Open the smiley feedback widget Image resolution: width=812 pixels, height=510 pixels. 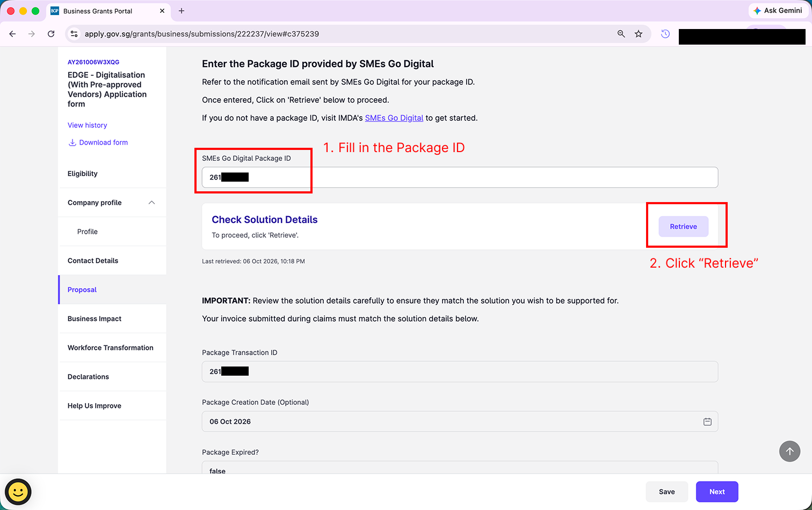(x=18, y=492)
